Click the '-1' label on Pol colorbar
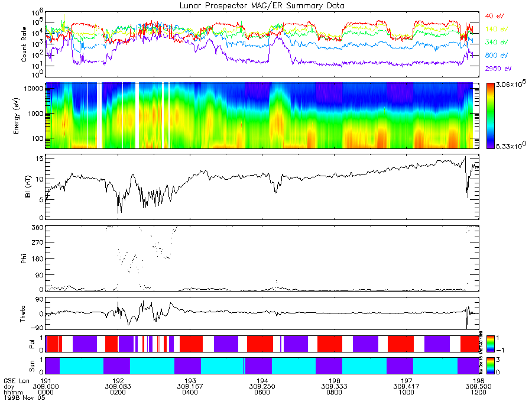This screenshot has height=414, width=532. [500, 350]
